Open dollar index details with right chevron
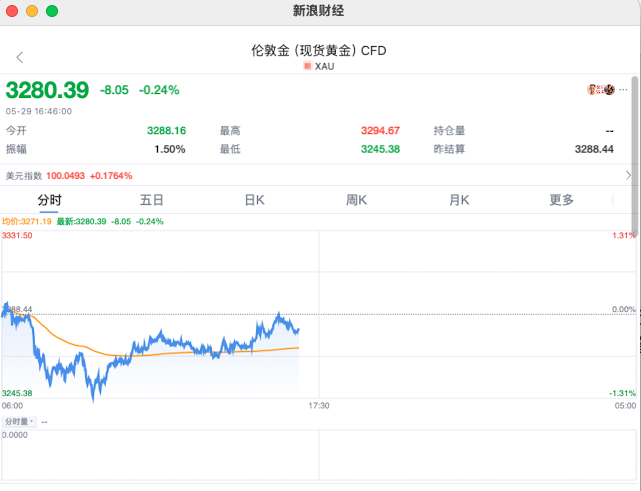The width and height of the screenshot is (641, 491). pyautogui.click(x=628, y=175)
